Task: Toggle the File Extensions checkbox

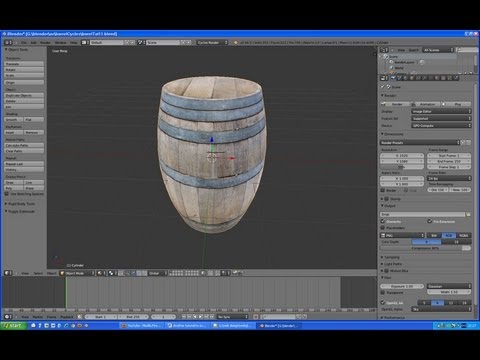Action: (x=430, y=221)
